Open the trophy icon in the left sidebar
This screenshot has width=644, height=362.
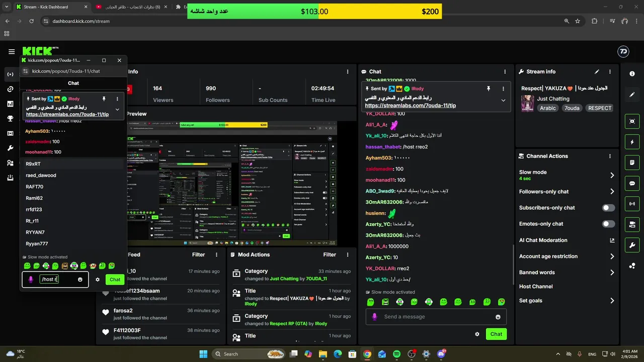click(x=10, y=119)
